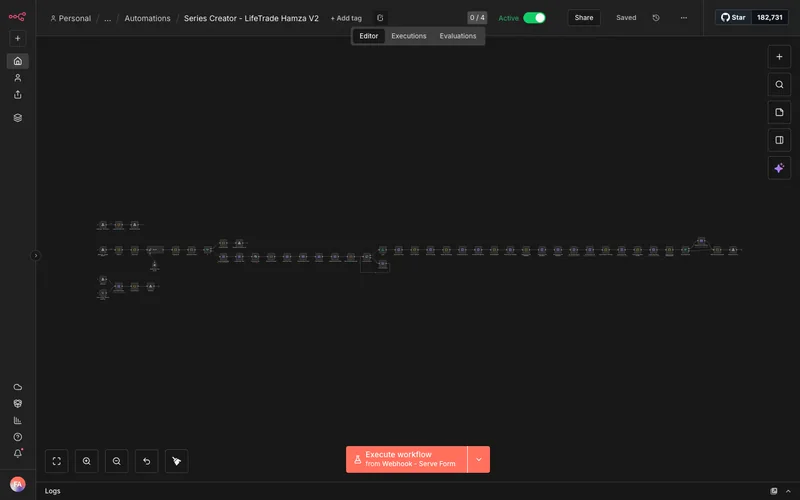Switch to the Evaluations tab

tap(458, 36)
